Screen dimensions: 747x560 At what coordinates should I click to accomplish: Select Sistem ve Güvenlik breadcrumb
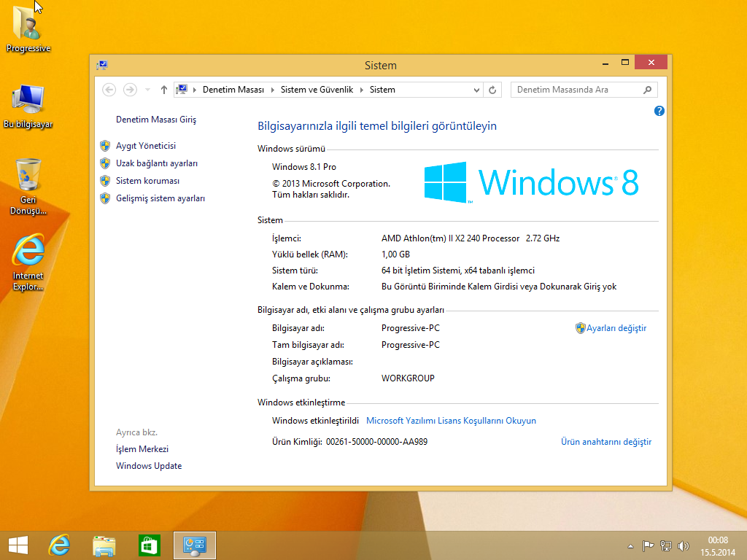point(317,90)
